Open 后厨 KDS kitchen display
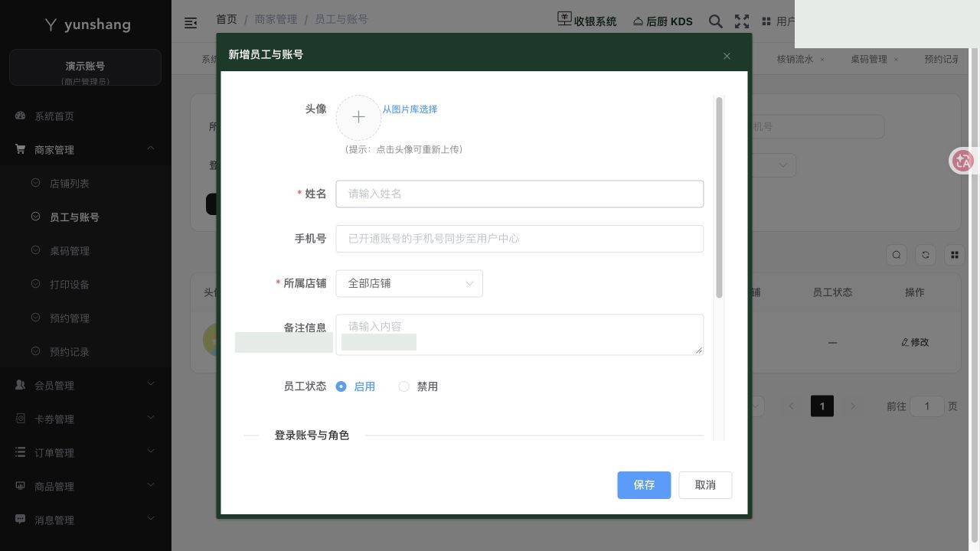This screenshot has width=980, height=551. point(663,21)
